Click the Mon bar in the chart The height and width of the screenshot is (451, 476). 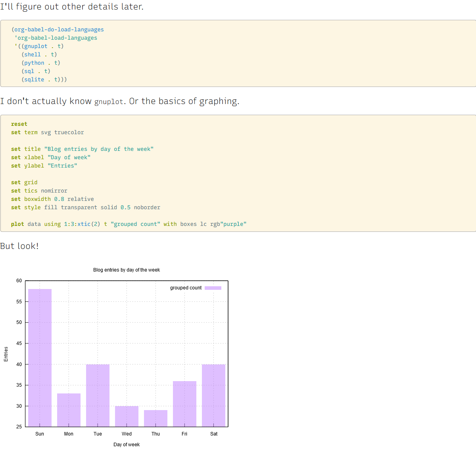coord(69,410)
